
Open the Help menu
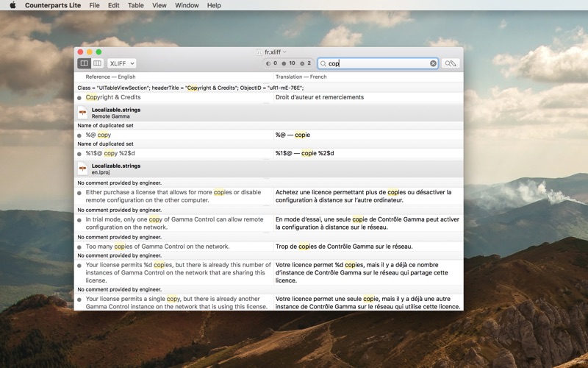(x=214, y=5)
